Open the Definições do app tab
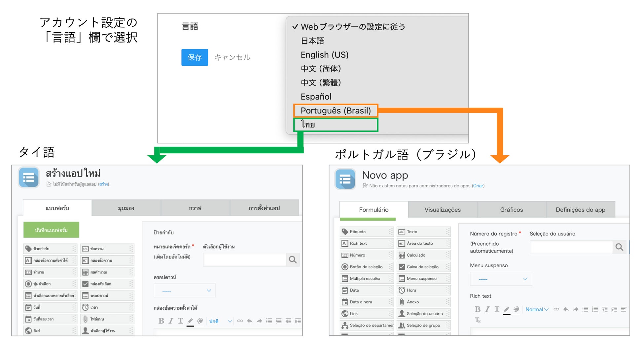The width and height of the screenshot is (644, 343). [581, 210]
